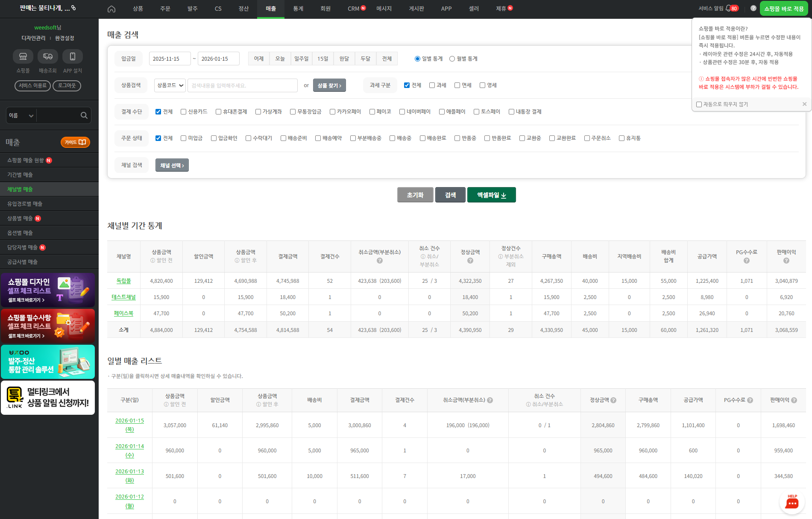Click the help icon beside 취소금액(부분취소) in channel table
The width and height of the screenshot is (812, 519).
point(380,261)
